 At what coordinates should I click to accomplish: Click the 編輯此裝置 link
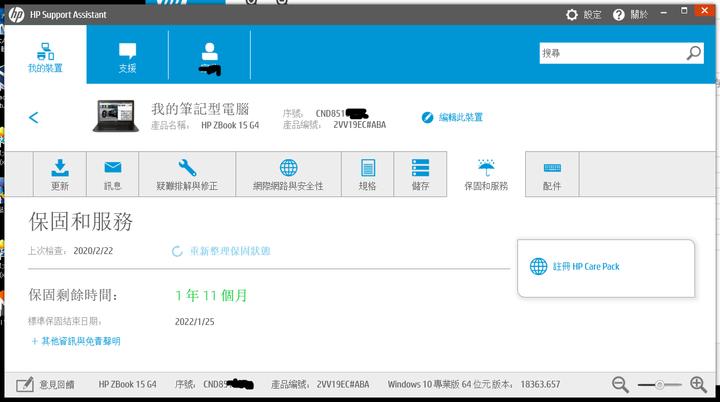452,117
